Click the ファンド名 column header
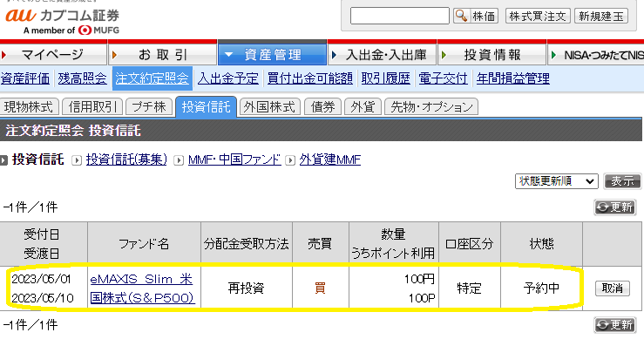This screenshot has height=346, width=644. 144,244
